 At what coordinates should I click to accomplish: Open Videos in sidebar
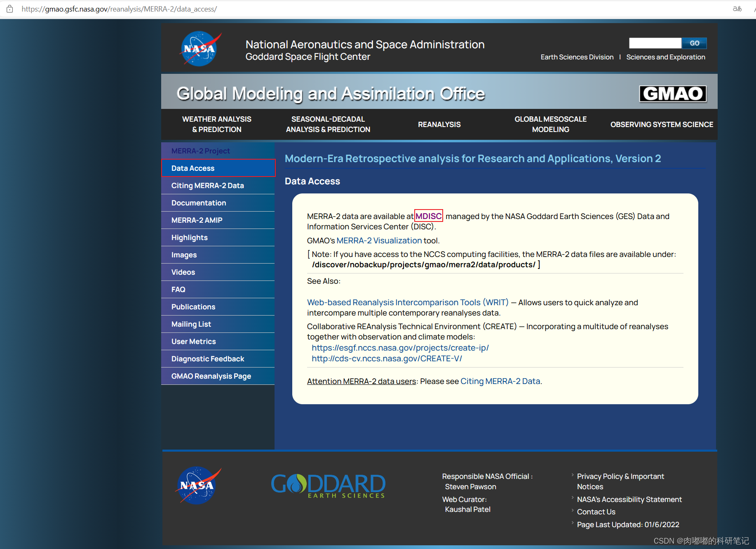tap(218, 272)
